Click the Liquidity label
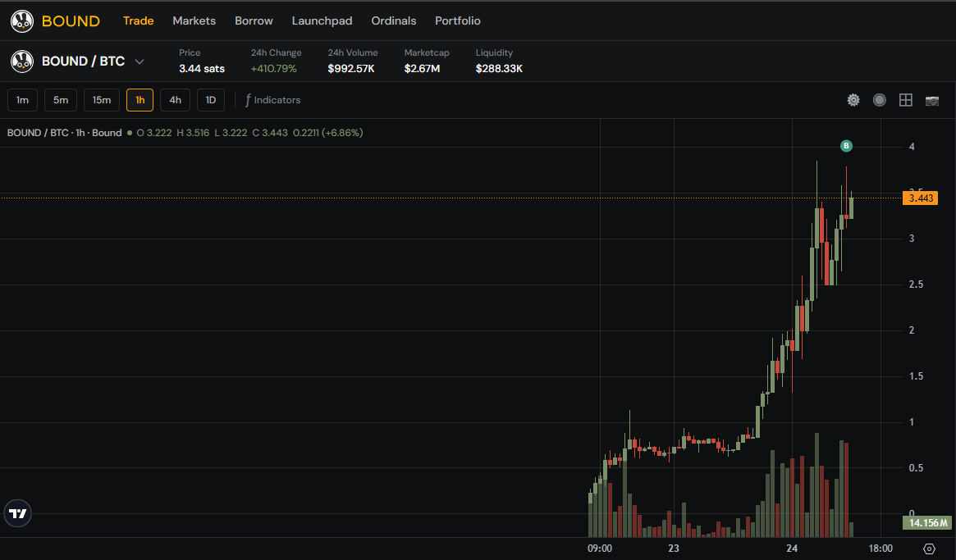956x560 pixels. click(495, 53)
